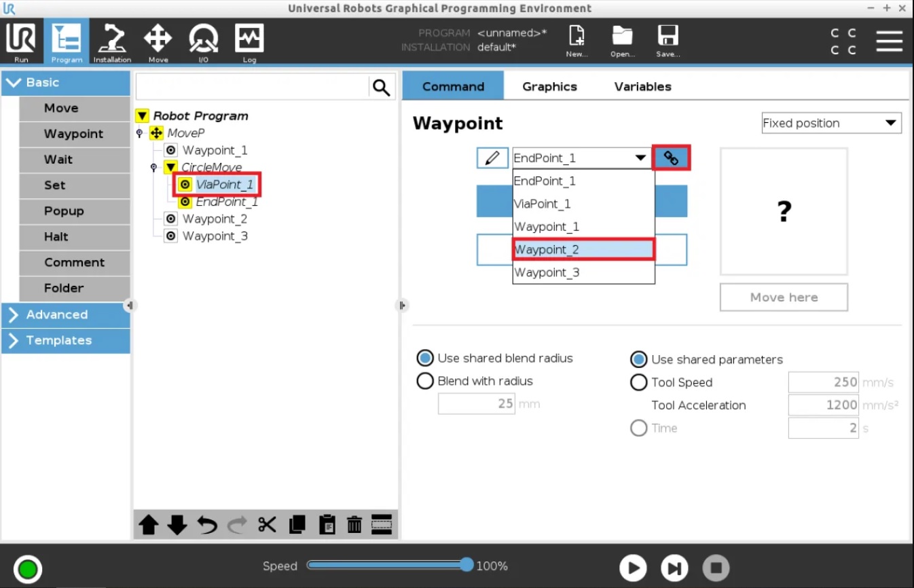The height and width of the screenshot is (588, 914).
Task: Move selected node up with arrow
Action: pyautogui.click(x=149, y=525)
